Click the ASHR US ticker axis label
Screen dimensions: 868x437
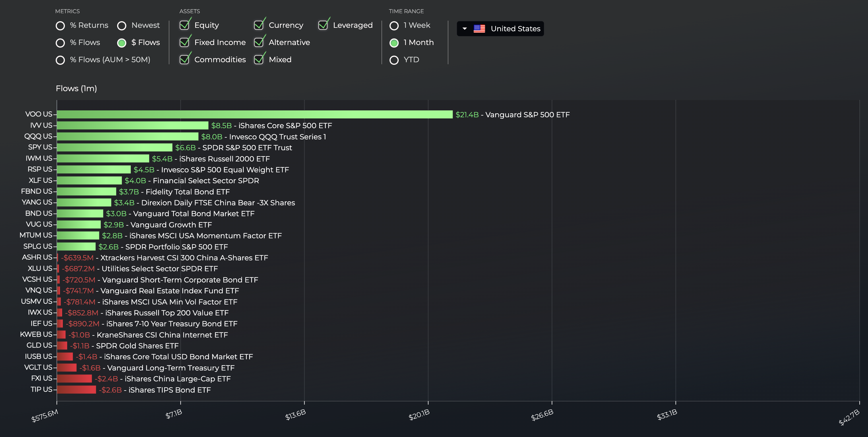coord(37,257)
